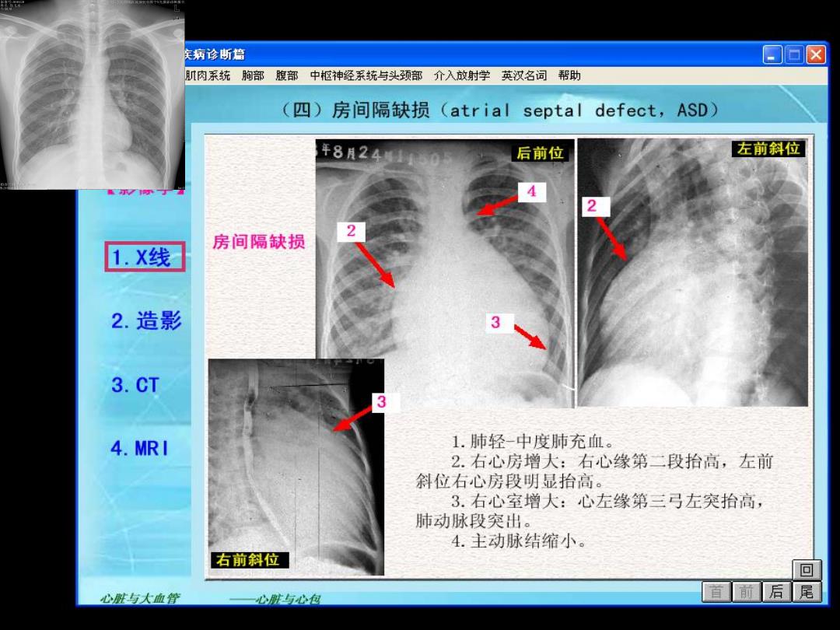Click the 首 first-page navigation button
The width and height of the screenshot is (840, 630).
pos(716,592)
